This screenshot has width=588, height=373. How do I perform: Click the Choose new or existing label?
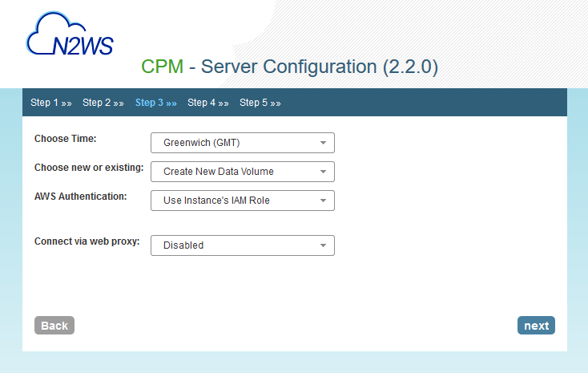[89, 168]
